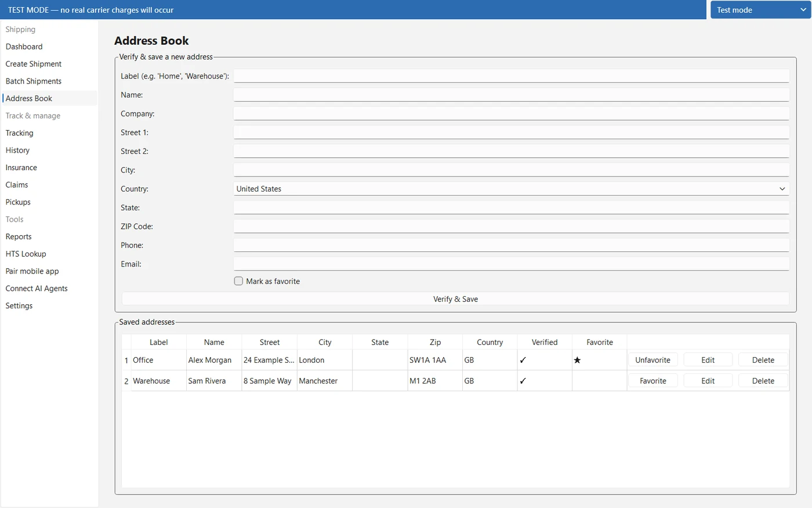Focus the ZIP Code field
This screenshot has width=812, height=508.
[511, 226]
